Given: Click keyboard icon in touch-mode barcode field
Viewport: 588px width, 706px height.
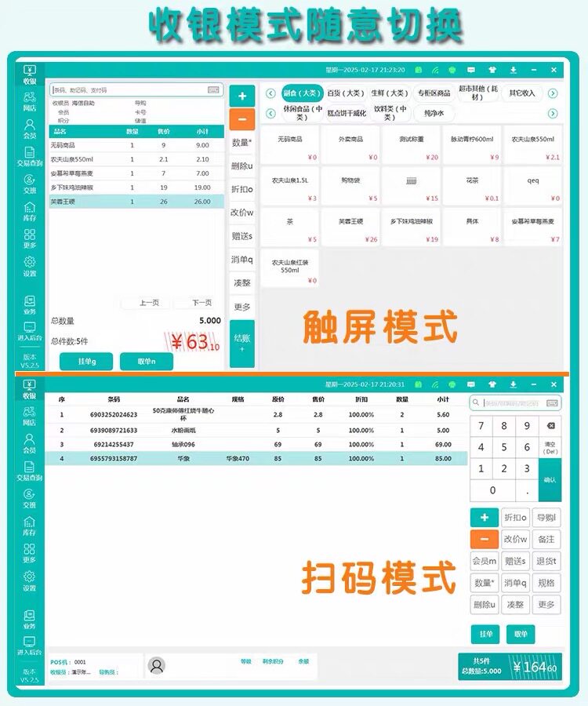Looking at the screenshot, I should coord(213,90).
